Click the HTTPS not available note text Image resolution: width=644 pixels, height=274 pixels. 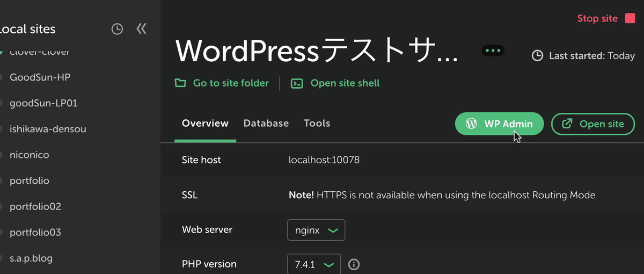442,195
